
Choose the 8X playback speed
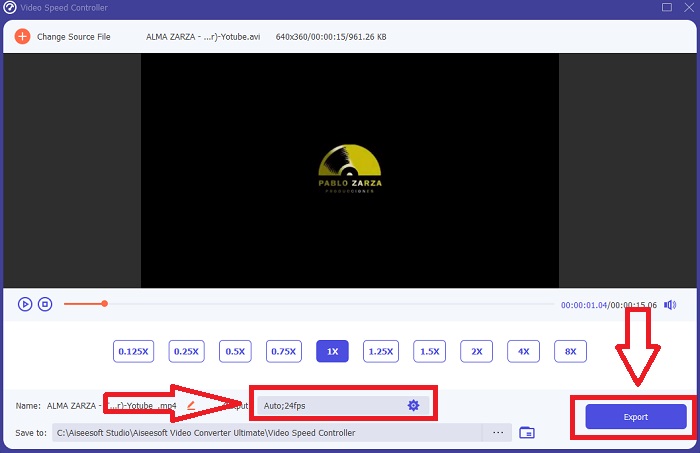(x=570, y=351)
